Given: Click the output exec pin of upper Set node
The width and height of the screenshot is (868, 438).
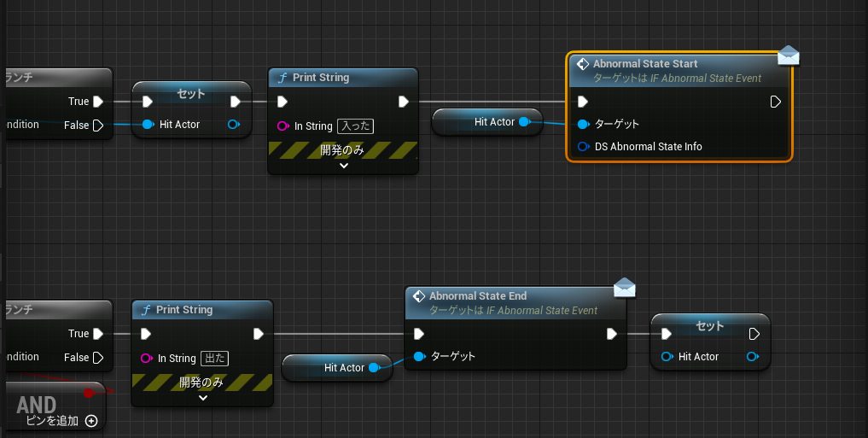Looking at the screenshot, I should tap(236, 102).
